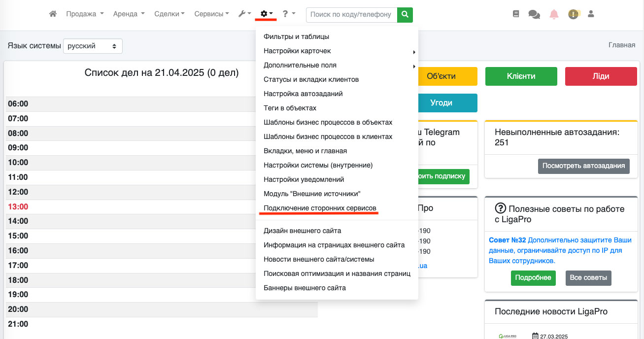
Task: Open the wrench tools menu
Action: tap(244, 14)
